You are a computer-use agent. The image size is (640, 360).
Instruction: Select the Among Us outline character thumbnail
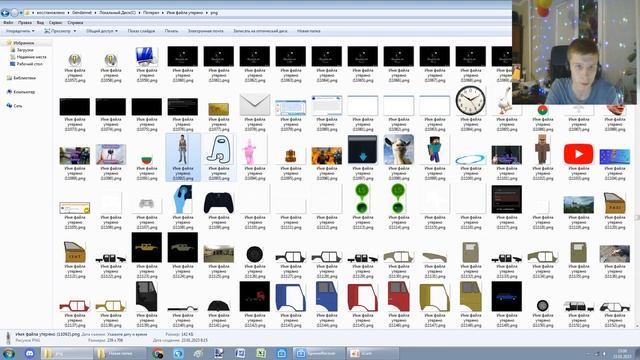(x=219, y=149)
